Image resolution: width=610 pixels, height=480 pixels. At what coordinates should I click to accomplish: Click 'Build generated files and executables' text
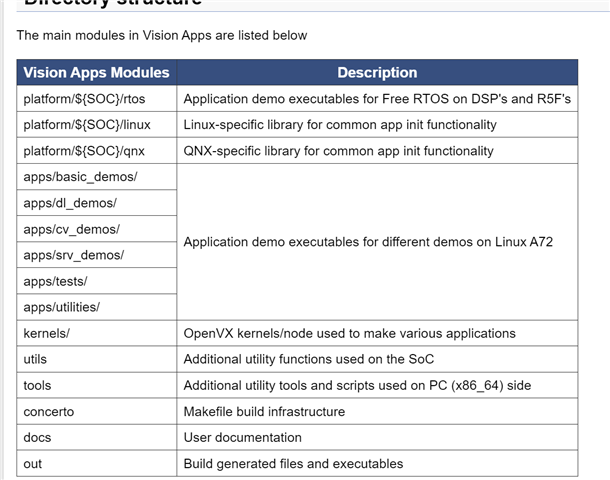pos(293,464)
